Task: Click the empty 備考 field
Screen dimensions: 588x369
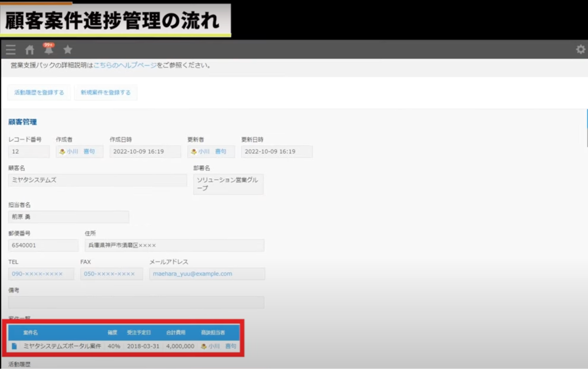Action: [136, 302]
